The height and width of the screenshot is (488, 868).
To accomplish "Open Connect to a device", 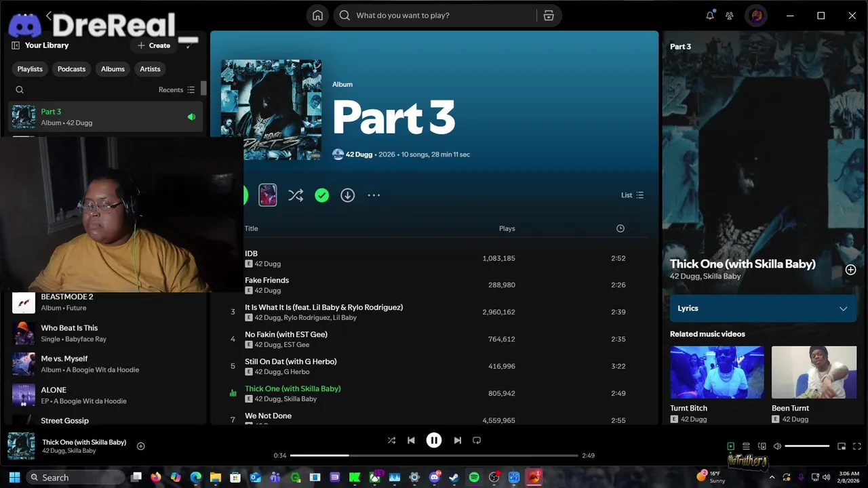I will tap(762, 446).
